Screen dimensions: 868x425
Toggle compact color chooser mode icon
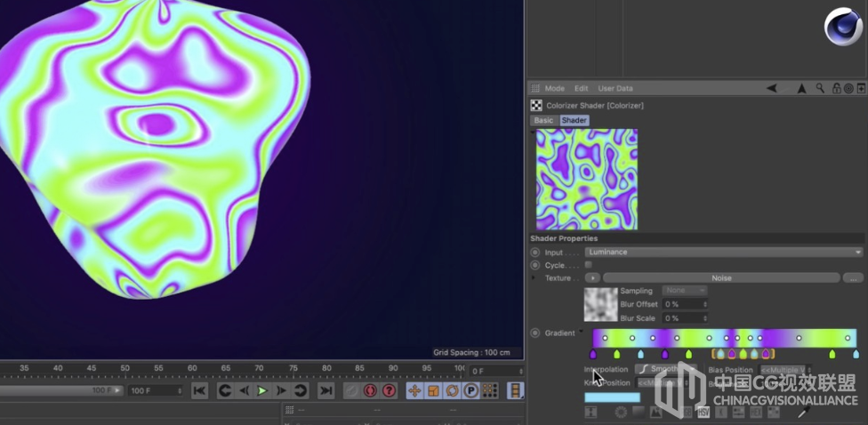(x=591, y=413)
